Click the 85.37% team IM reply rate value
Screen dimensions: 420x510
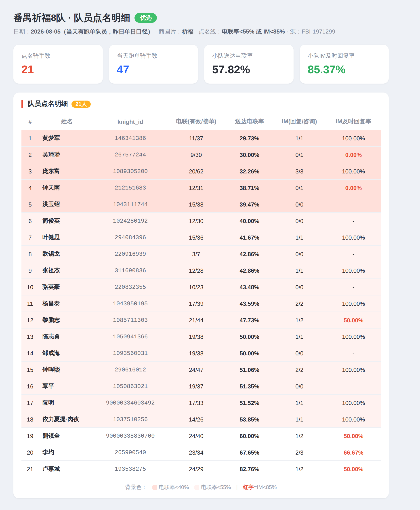[x=326, y=70]
